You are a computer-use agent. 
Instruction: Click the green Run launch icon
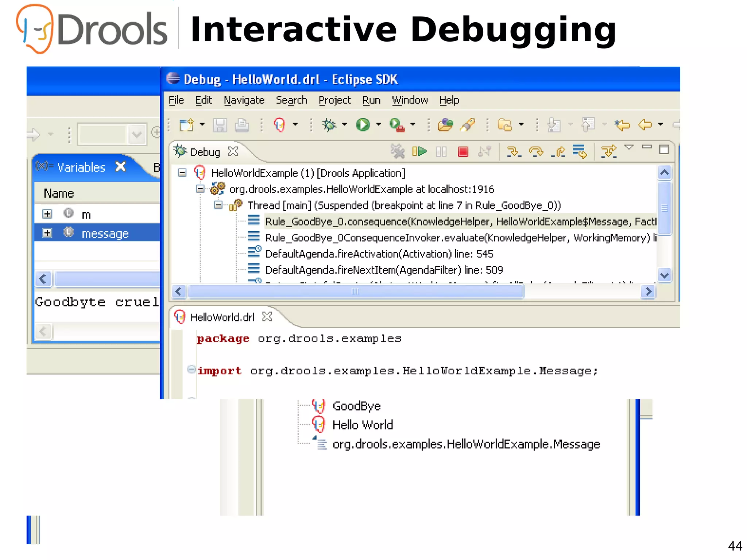coord(363,125)
